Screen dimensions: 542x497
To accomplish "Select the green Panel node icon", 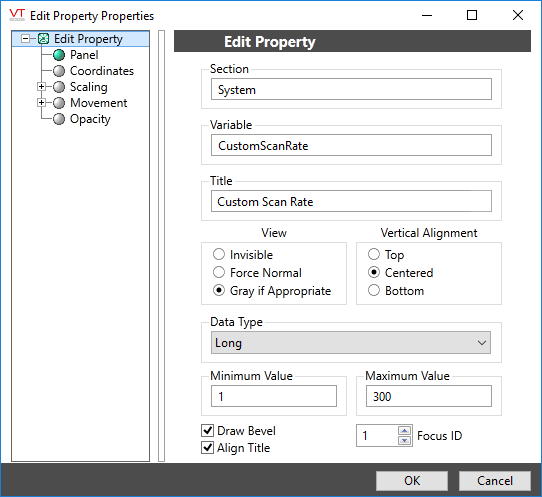I will (59, 55).
